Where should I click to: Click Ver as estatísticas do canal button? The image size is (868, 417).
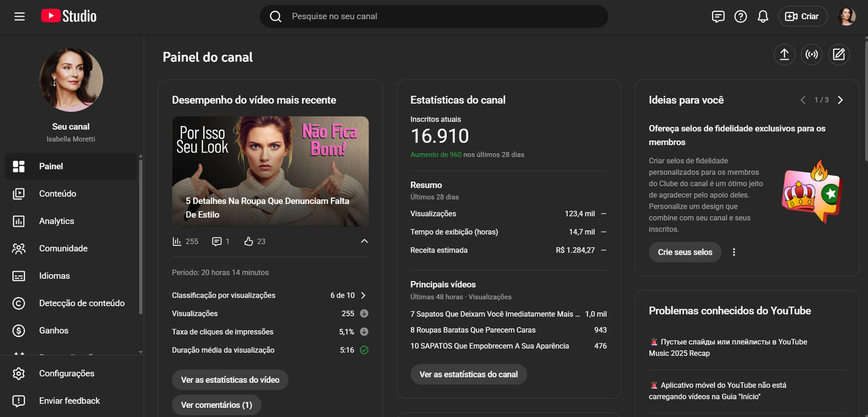468,375
